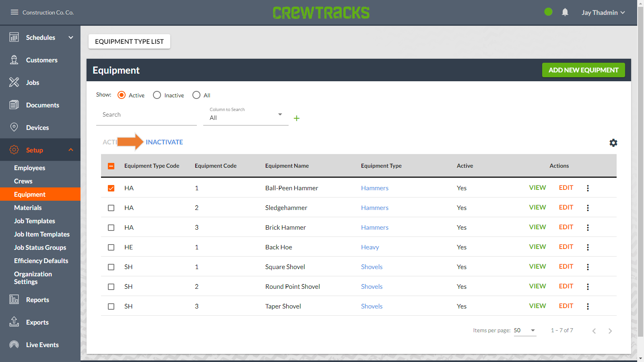Open the hamburger navigation menu
Screen dimensions: 644x362
[14, 12]
